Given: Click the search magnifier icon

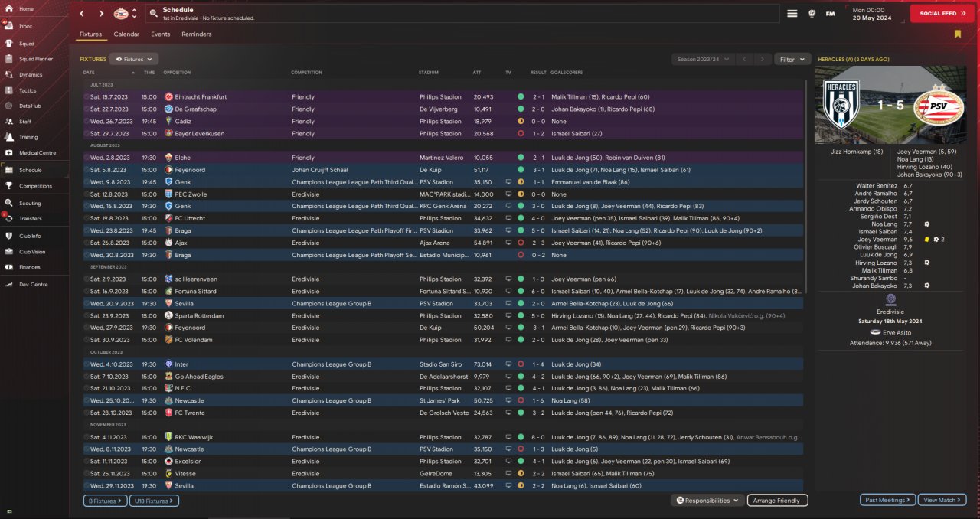Looking at the screenshot, I should tap(154, 14).
